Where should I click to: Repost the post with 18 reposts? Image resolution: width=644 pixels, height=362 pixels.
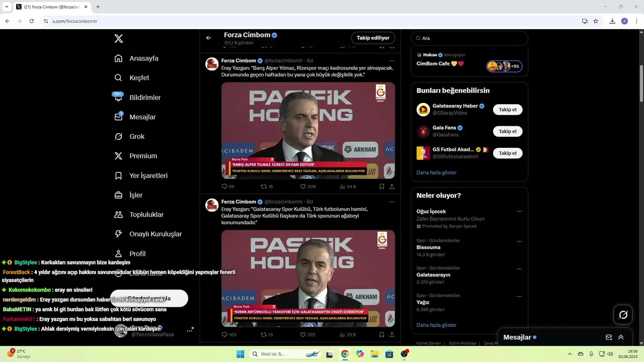[267, 187]
